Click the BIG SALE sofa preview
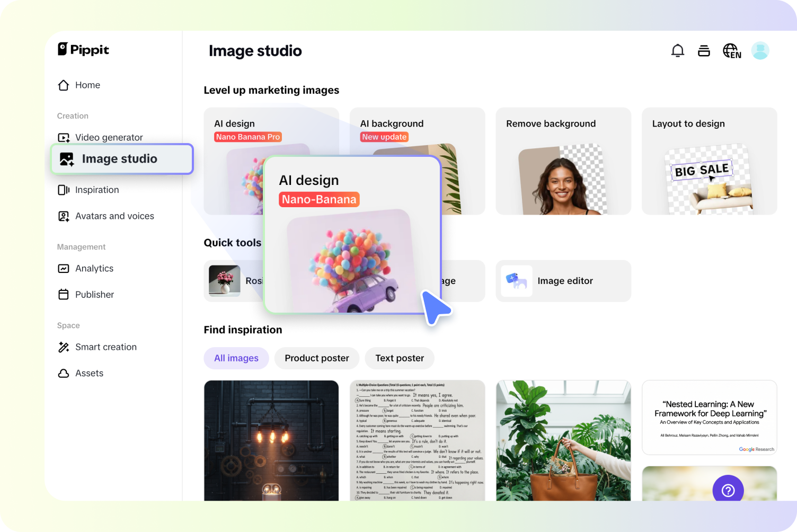Viewport: 797px width, 532px height. (x=709, y=180)
